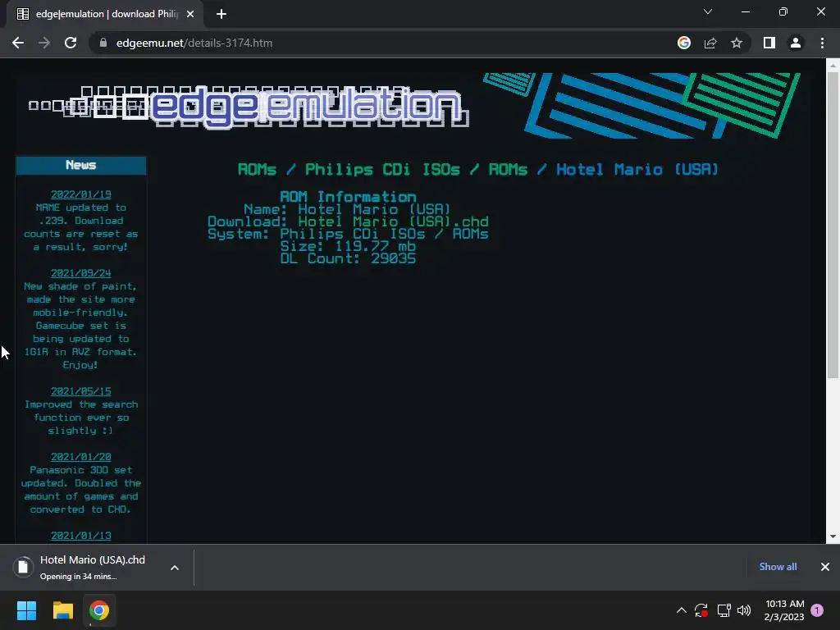
Task: Open Hotel Mario (USA).chd download item
Action: click(x=92, y=568)
